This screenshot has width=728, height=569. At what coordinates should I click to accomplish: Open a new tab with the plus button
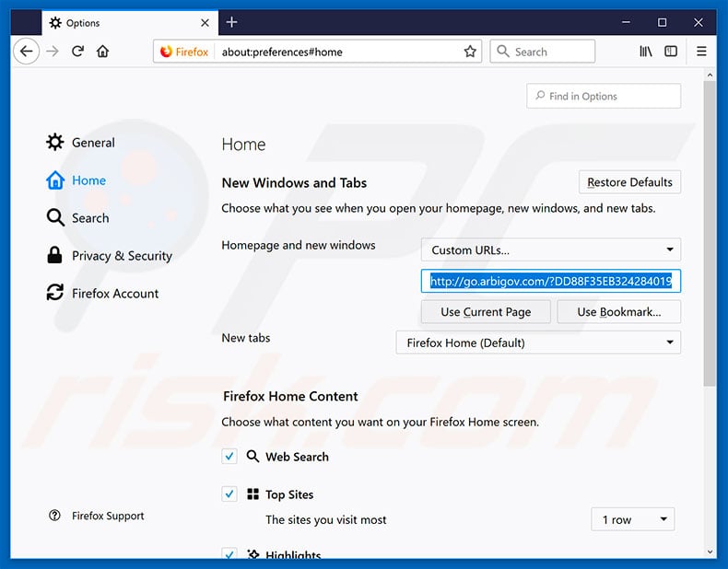click(x=231, y=22)
